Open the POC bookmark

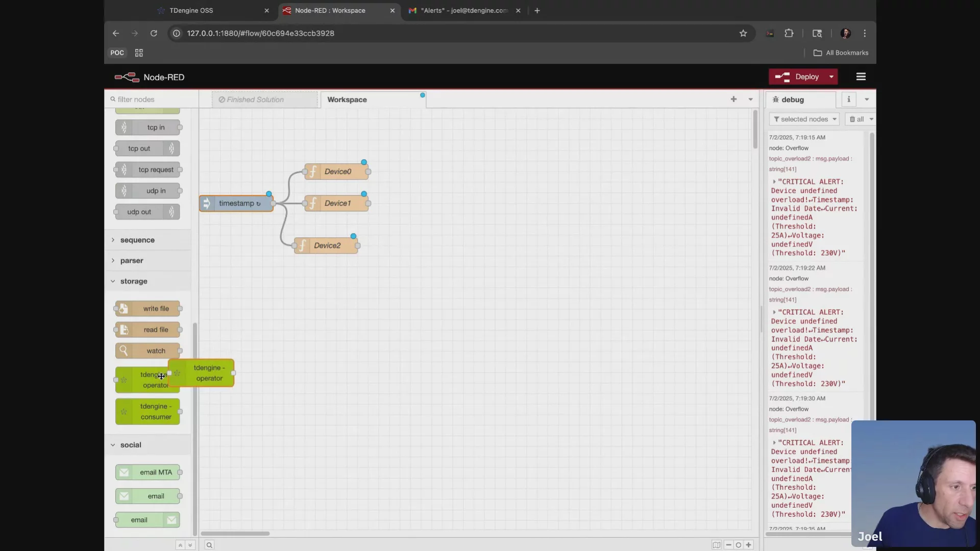[x=117, y=53]
